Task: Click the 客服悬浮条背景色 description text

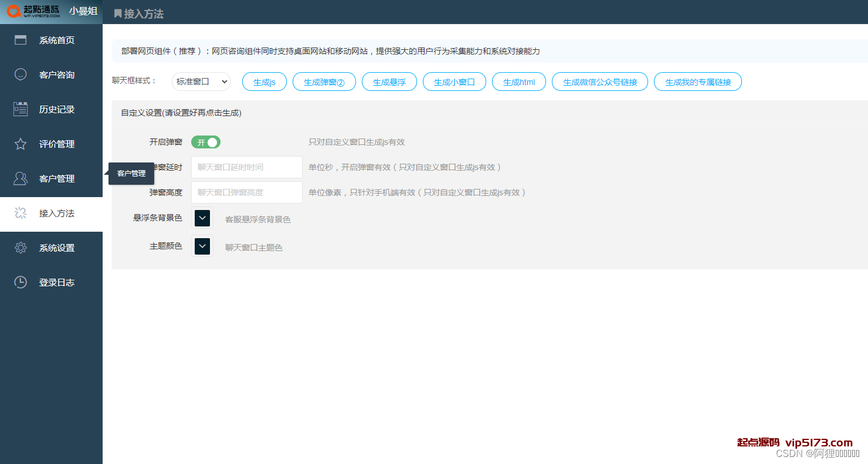Action: 258,219
